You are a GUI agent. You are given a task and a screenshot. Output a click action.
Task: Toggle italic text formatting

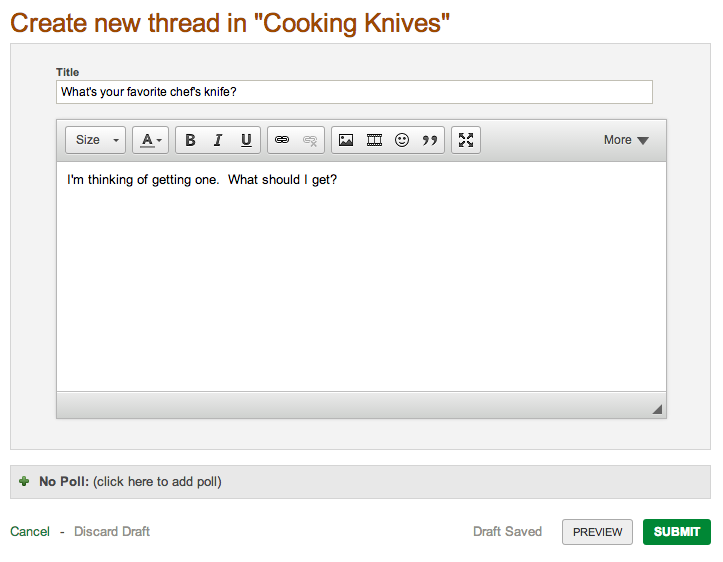point(218,140)
